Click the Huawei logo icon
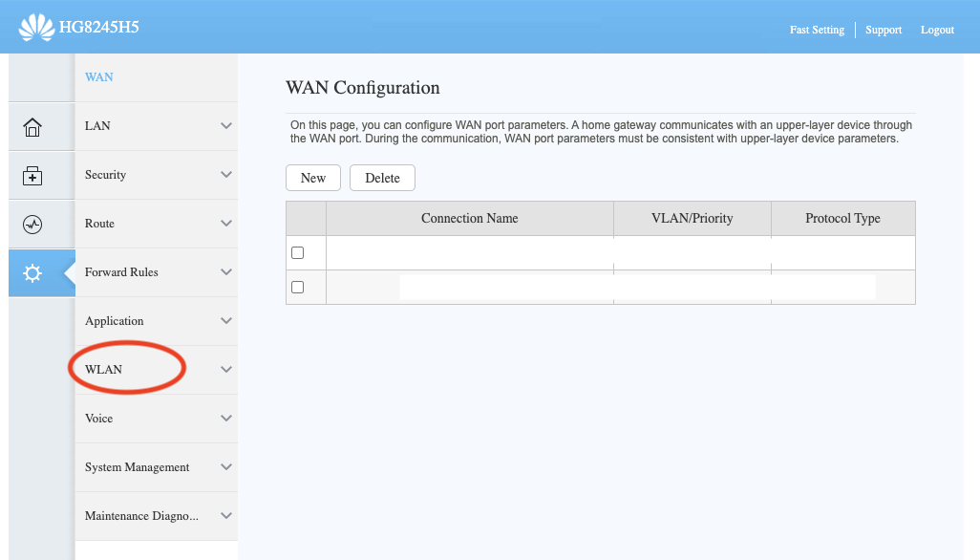Image resolution: width=980 pixels, height=560 pixels. [x=37, y=29]
